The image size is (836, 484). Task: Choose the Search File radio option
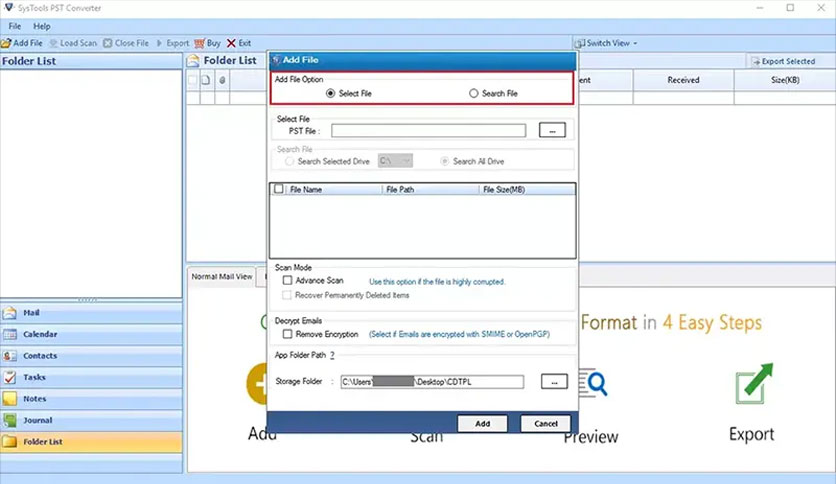point(473,93)
